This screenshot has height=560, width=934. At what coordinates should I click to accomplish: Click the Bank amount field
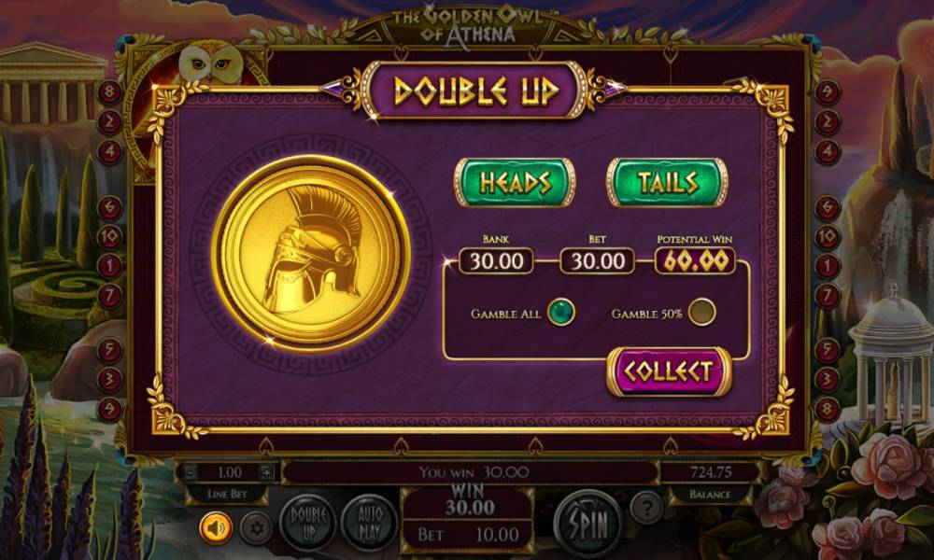[496, 260]
